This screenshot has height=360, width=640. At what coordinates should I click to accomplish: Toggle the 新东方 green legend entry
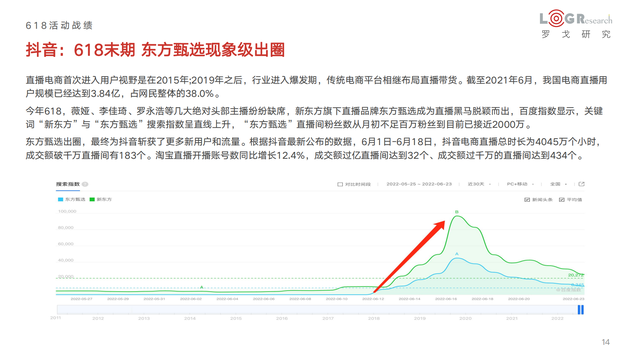pos(100,200)
